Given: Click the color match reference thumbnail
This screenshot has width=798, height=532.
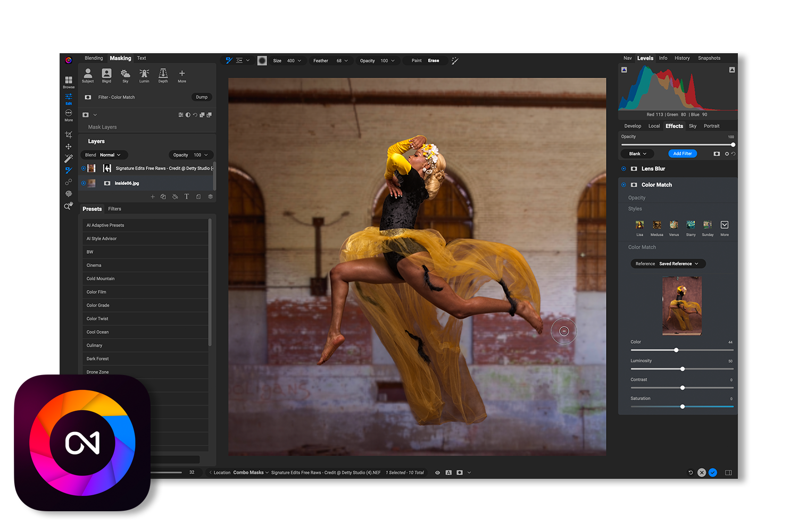Looking at the screenshot, I should 682,305.
